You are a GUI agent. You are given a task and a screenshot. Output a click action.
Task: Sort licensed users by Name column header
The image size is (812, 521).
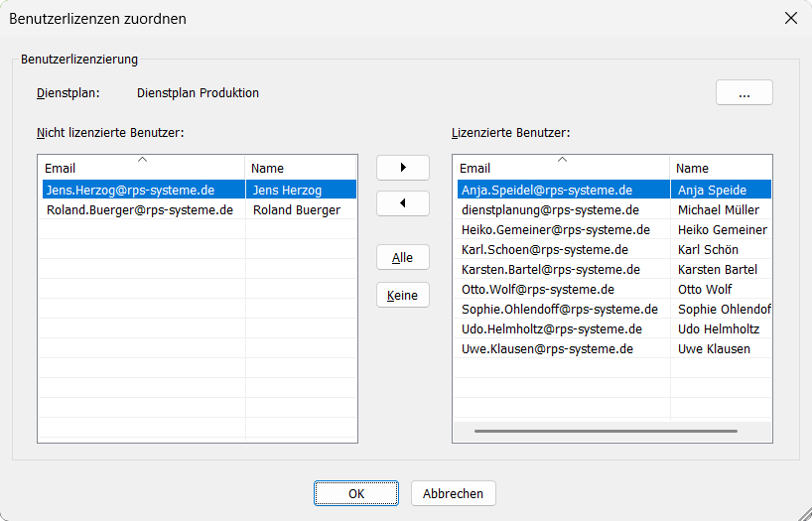click(x=721, y=168)
